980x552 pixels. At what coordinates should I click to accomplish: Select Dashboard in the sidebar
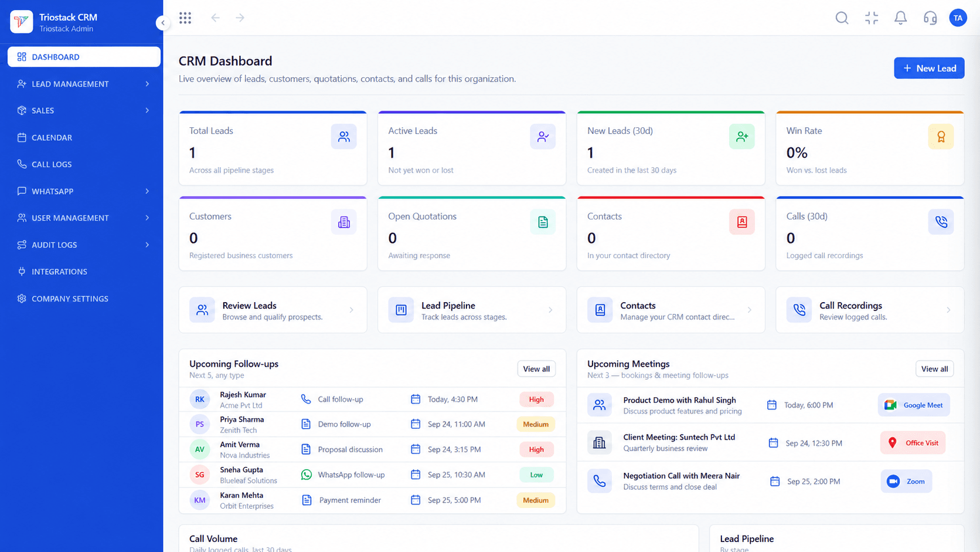84,57
